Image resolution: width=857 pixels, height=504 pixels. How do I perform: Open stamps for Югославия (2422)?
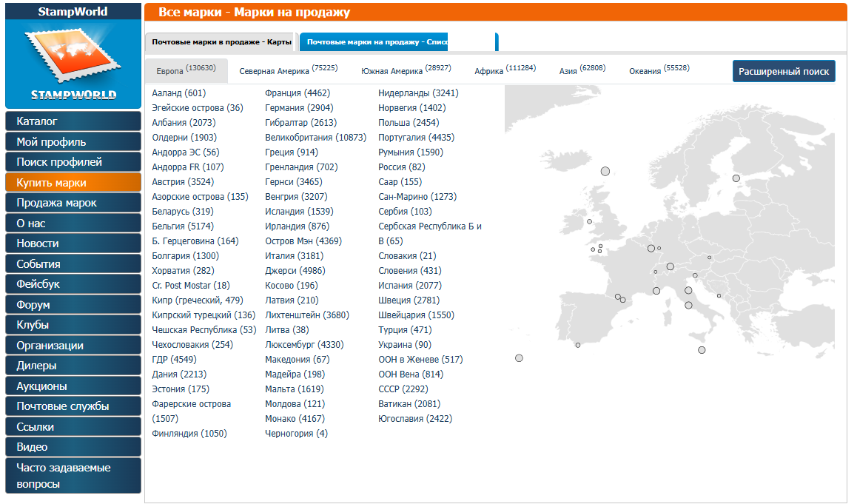click(x=415, y=419)
